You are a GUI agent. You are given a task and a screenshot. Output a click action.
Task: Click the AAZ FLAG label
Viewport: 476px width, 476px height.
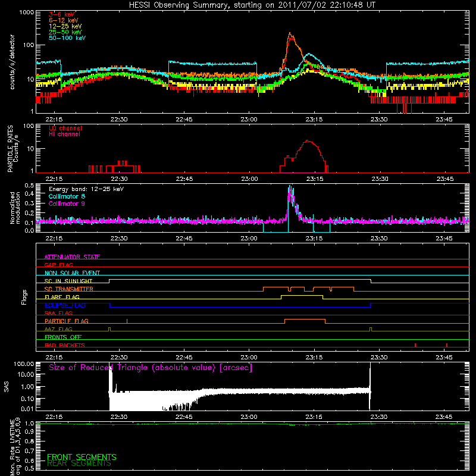tap(58, 329)
